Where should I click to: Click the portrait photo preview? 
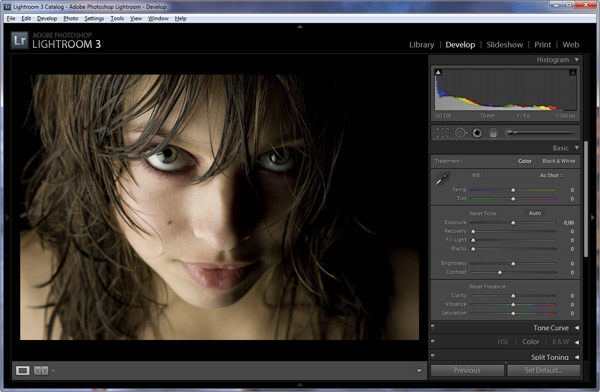(x=219, y=207)
